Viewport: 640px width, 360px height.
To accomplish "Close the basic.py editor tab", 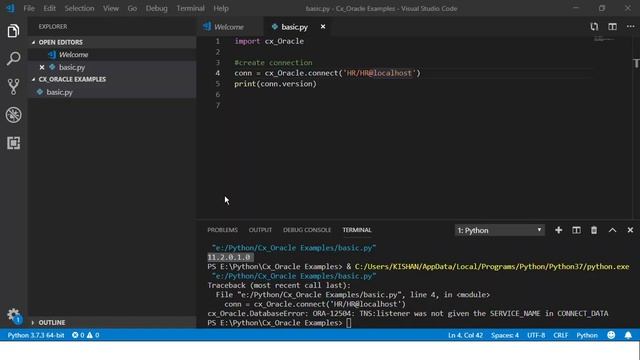I will click(x=323, y=27).
